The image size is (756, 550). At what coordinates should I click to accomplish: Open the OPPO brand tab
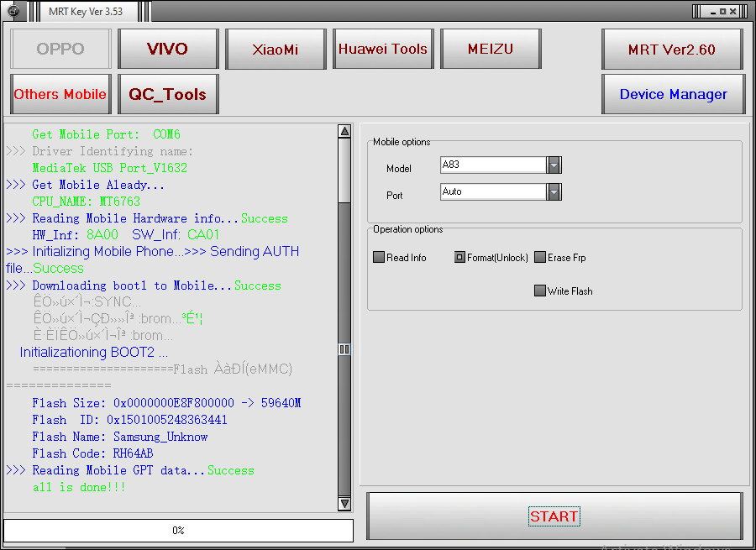(x=60, y=49)
